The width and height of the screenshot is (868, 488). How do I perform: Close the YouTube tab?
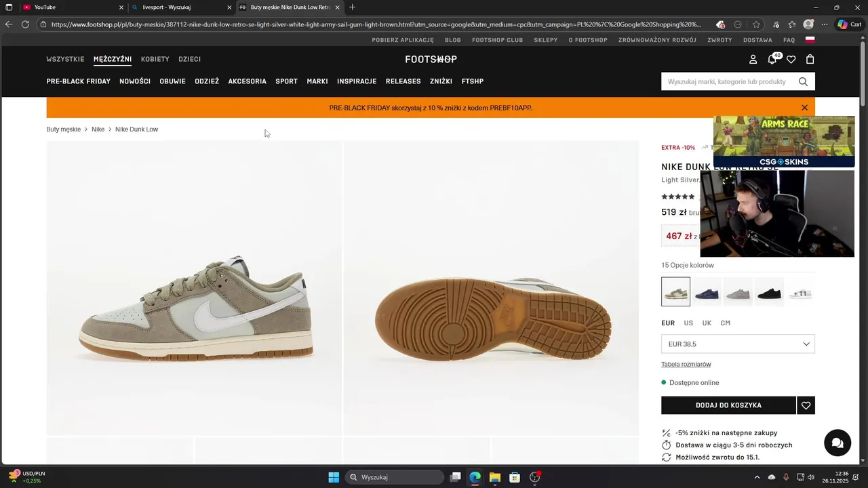(121, 7)
